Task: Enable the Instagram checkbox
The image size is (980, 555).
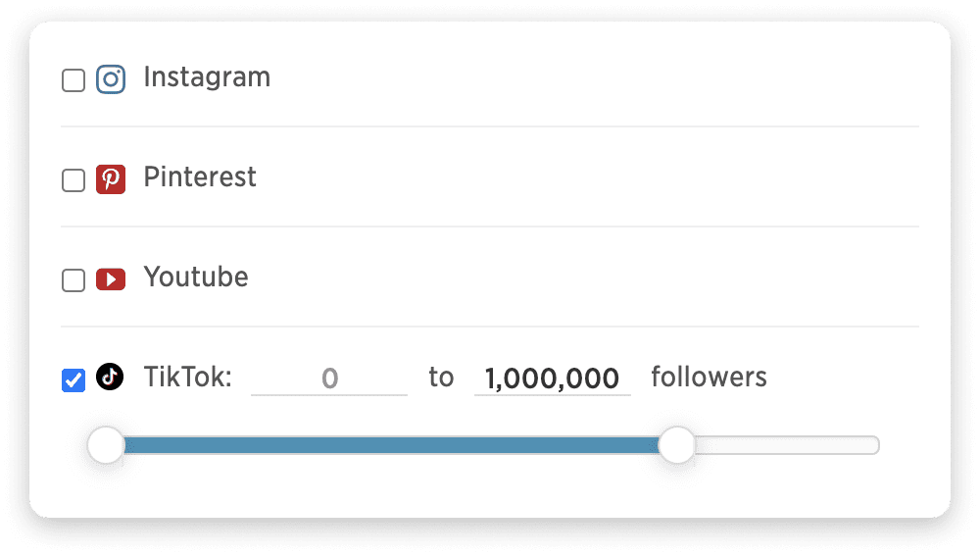Action: click(73, 80)
